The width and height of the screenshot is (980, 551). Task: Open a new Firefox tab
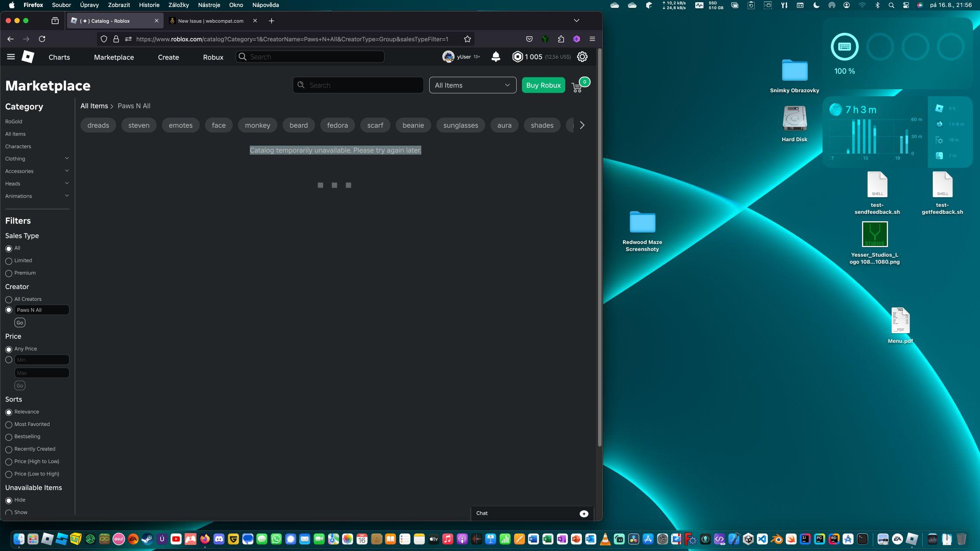click(271, 21)
